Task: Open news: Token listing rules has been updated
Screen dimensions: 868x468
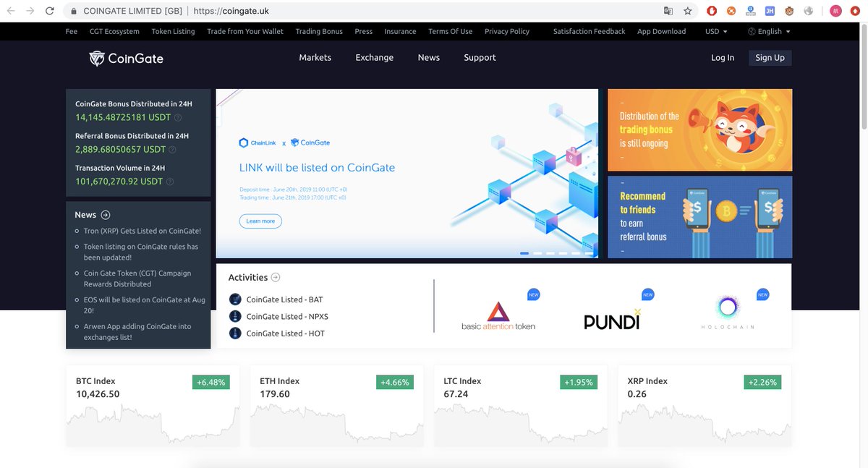Action: 141,252
